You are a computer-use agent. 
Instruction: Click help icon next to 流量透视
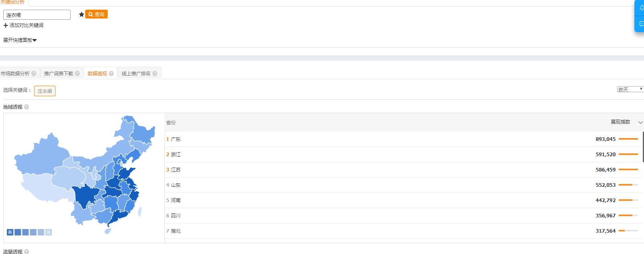[27, 252]
